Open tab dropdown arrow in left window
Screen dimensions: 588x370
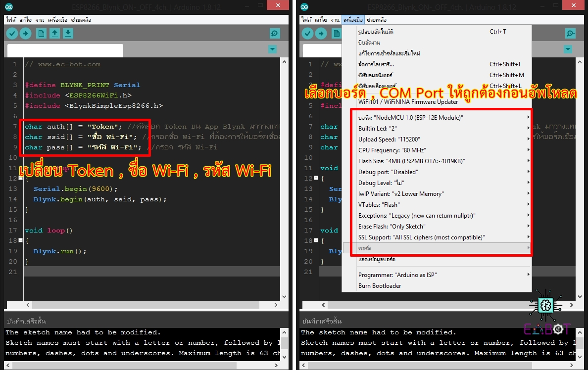(273, 49)
